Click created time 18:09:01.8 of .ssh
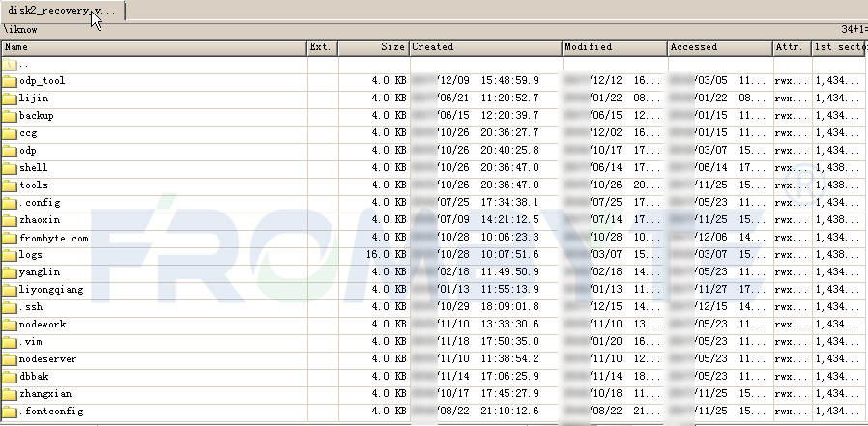 (509, 307)
